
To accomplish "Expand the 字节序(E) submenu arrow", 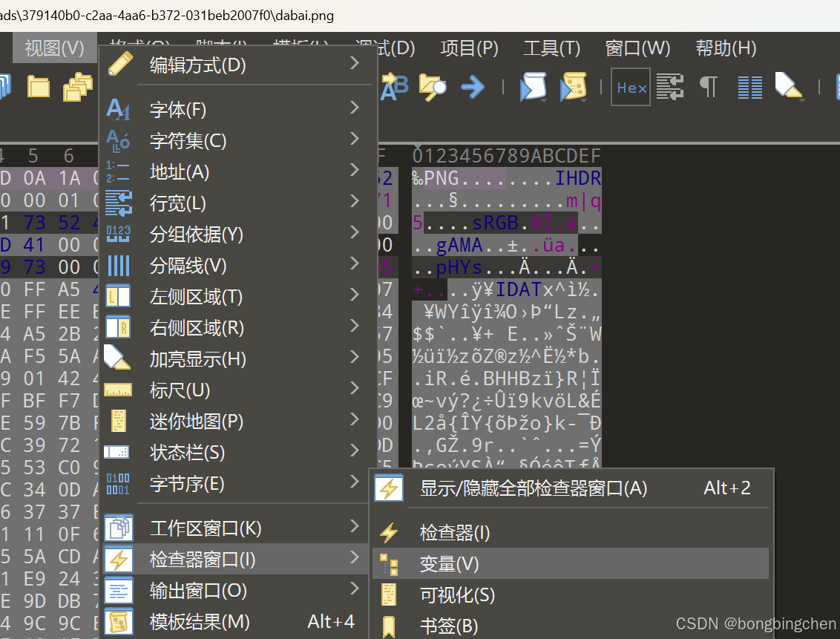I will coord(354,483).
